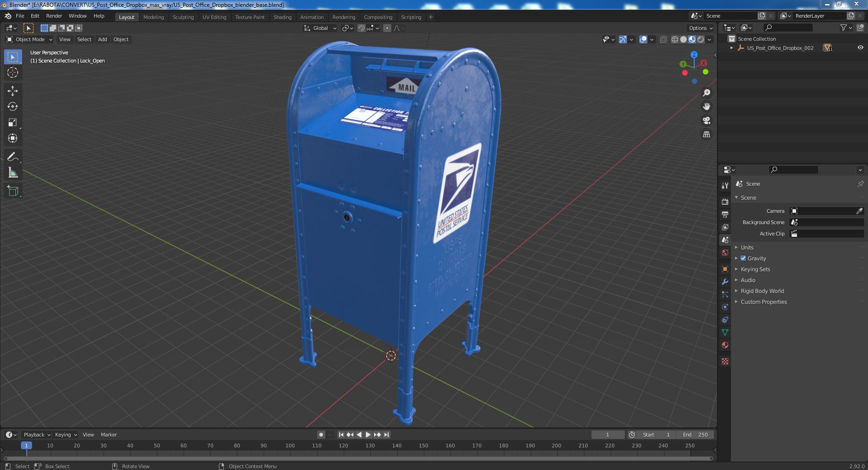Image resolution: width=868 pixels, height=470 pixels.
Task: Click frame 1 playhead marker
Action: (26, 446)
